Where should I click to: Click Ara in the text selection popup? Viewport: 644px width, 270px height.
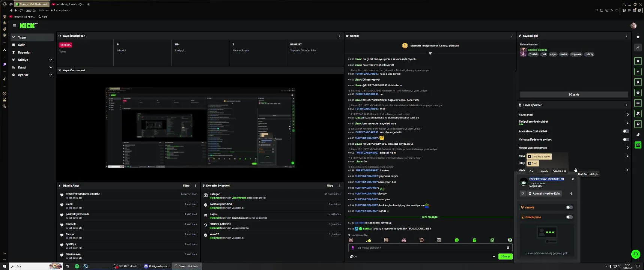tap(531, 171)
